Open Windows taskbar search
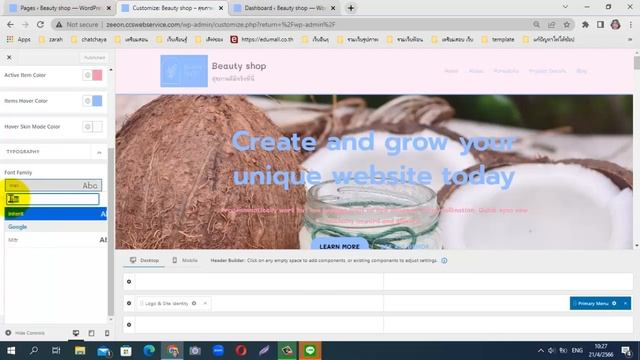Screen dimensions: 640x360 [34, 351]
